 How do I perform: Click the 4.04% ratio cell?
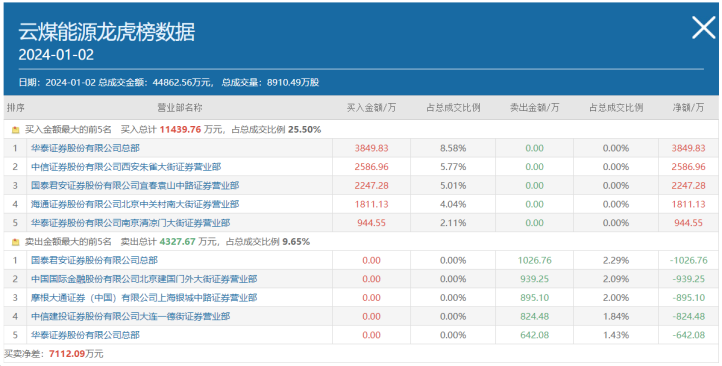[453, 204]
